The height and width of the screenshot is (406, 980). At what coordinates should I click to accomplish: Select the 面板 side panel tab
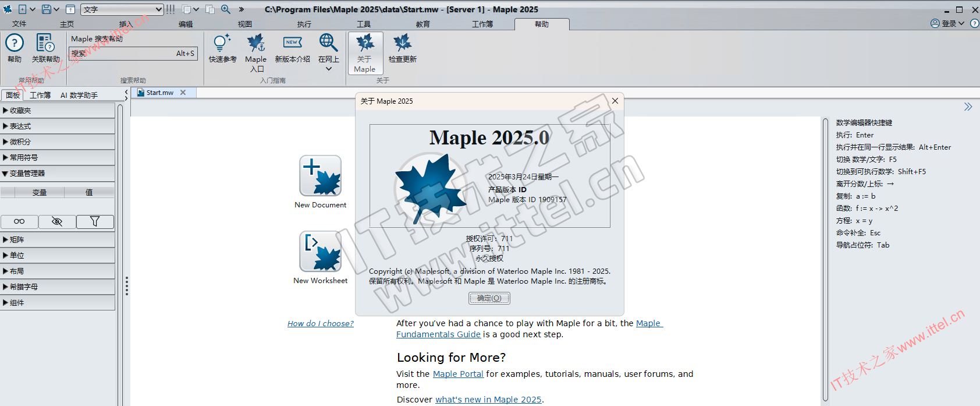pyautogui.click(x=13, y=95)
